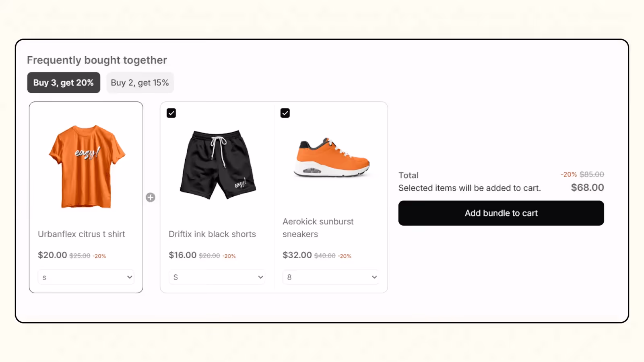Click the Aerokick sunburst sneakers title

pos(318,228)
